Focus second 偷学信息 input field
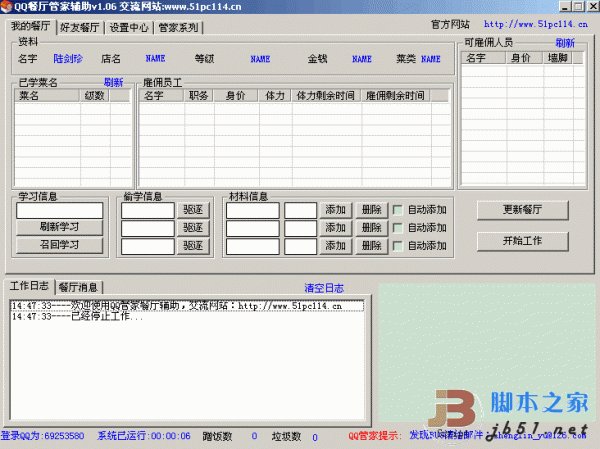 [148, 229]
